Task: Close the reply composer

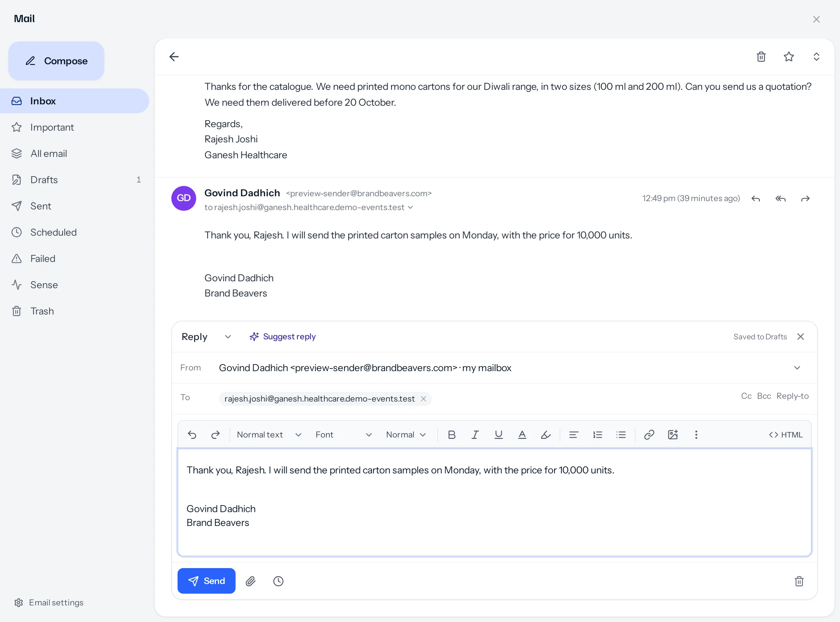Action: 801,337
